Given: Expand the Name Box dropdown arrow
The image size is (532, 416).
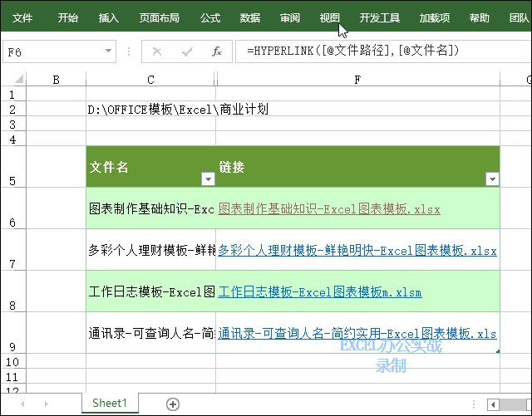Looking at the screenshot, I should 109,51.
